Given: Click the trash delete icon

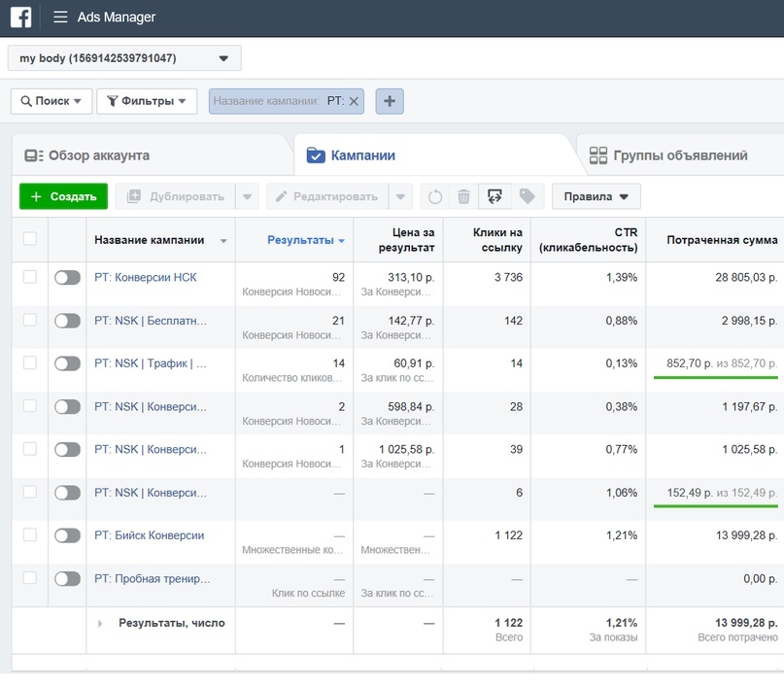Looking at the screenshot, I should 463,196.
